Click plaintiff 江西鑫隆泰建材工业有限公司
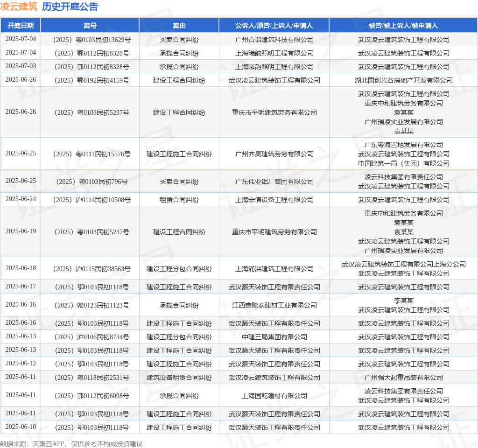Viewport: 478px width, 448px height. pyautogui.click(x=274, y=305)
